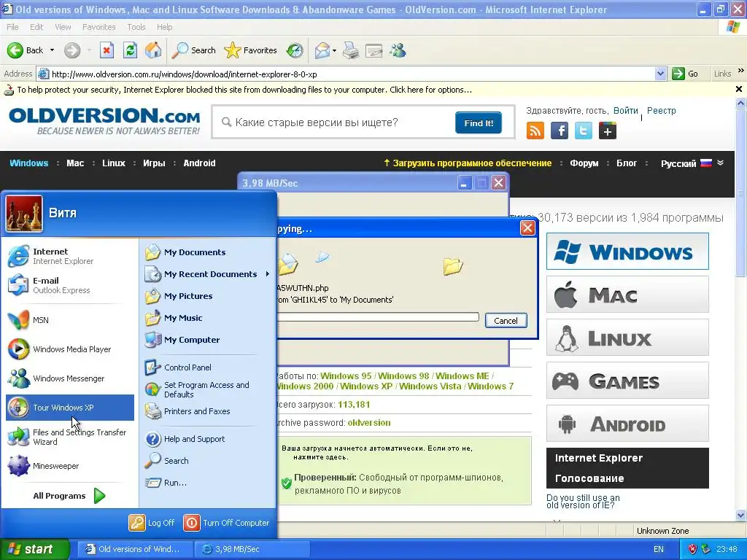Open Mail button dropdown arrow
Image resolution: width=747 pixels, height=560 pixels.
point(334,50)
